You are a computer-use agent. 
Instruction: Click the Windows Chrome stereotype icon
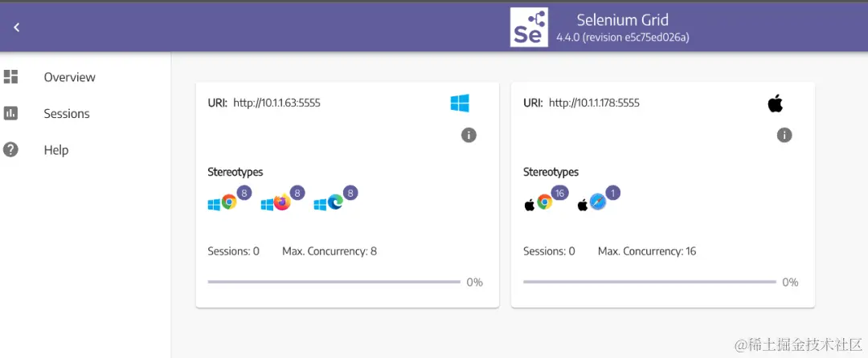tap(229, 203)
